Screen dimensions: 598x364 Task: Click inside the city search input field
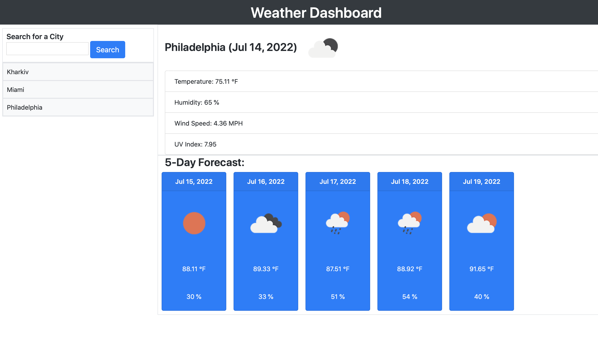click(47, 48)
